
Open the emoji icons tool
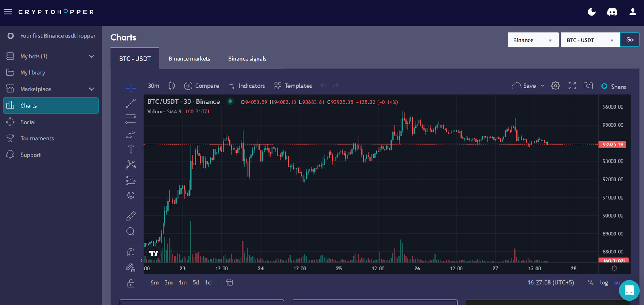click(131, 195)
